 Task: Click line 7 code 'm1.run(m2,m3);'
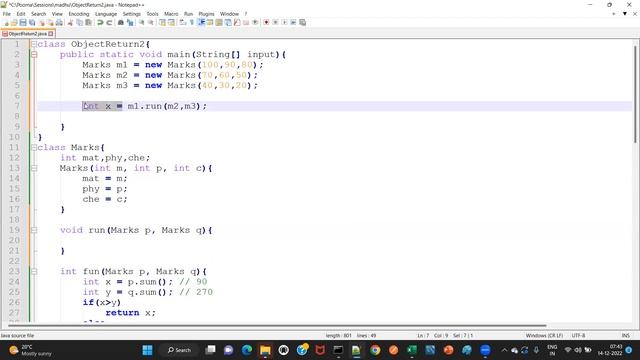[x=167, y=106]
